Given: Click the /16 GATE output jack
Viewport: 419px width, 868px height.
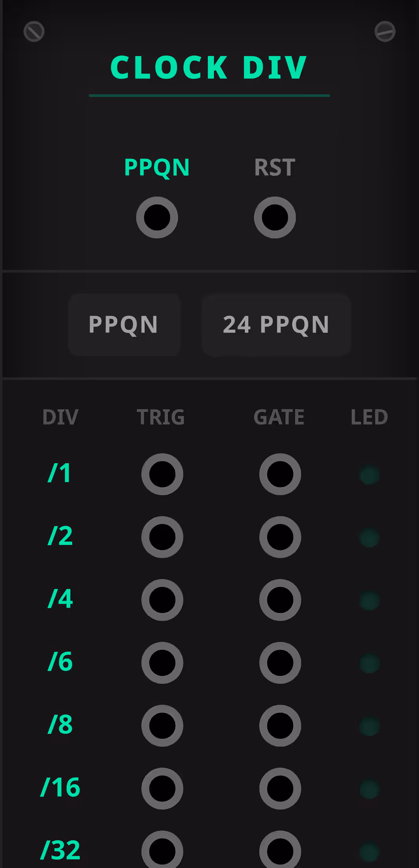Looking at the screenshot, I should (x=280, y=788).
